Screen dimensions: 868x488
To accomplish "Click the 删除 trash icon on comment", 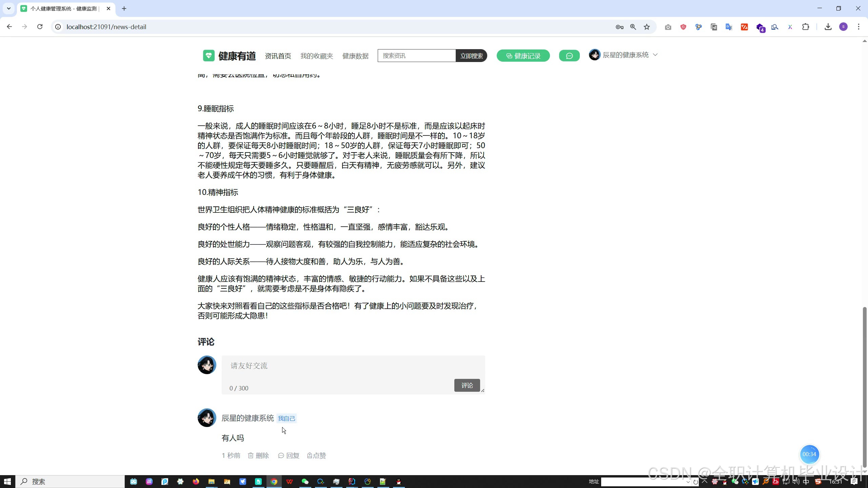I will coord(251,455).
